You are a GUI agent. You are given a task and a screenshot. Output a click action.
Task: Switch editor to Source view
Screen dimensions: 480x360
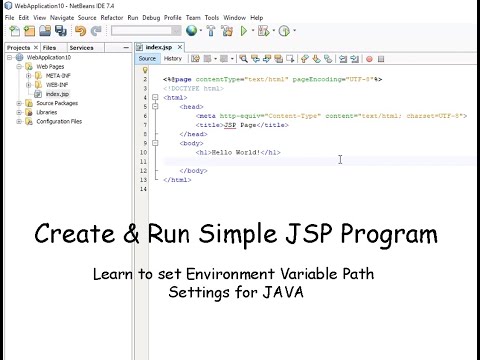click(x=147, y=59)
